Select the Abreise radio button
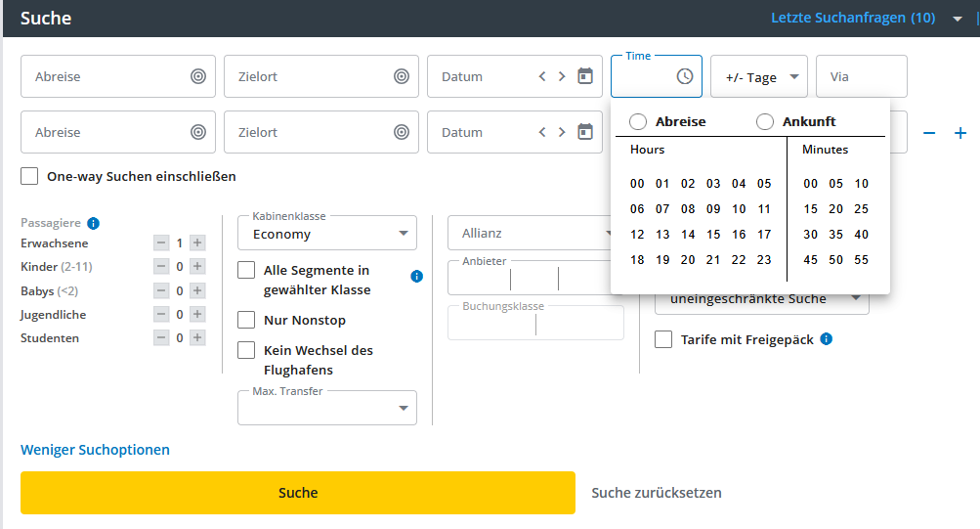The height and width of the screenshot is (529, 980). tap(638, 121)
